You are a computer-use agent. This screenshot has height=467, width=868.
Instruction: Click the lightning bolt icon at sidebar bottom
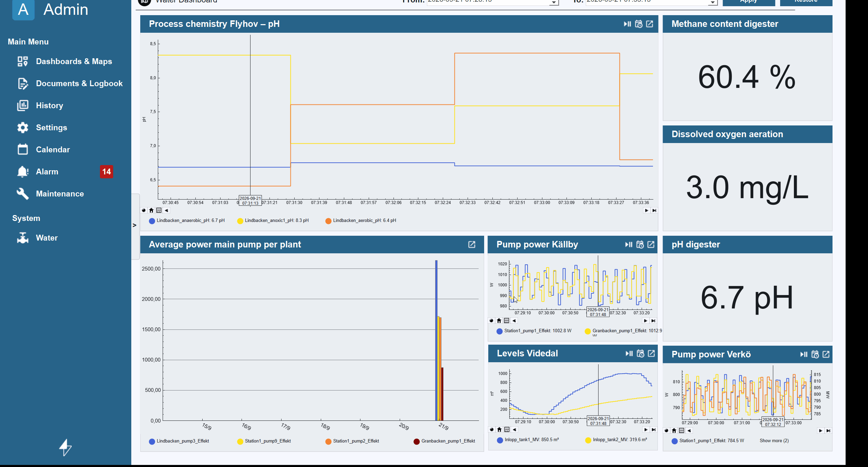[65, 447]
